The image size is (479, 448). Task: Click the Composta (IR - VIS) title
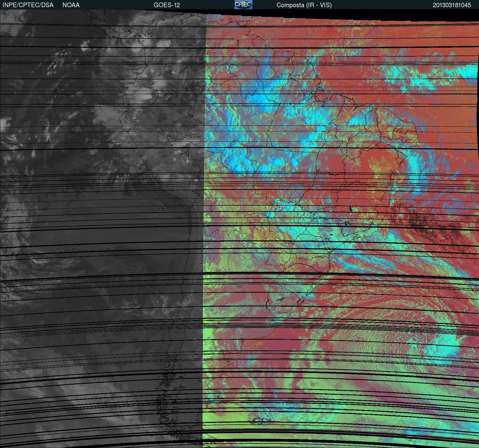[x=304, y=5]
